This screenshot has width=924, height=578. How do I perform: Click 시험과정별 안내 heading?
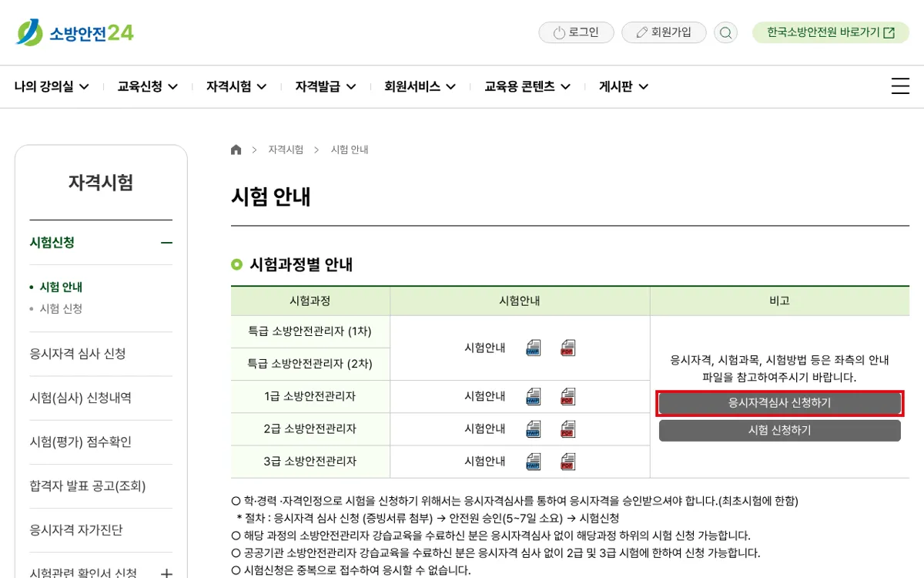301,264
